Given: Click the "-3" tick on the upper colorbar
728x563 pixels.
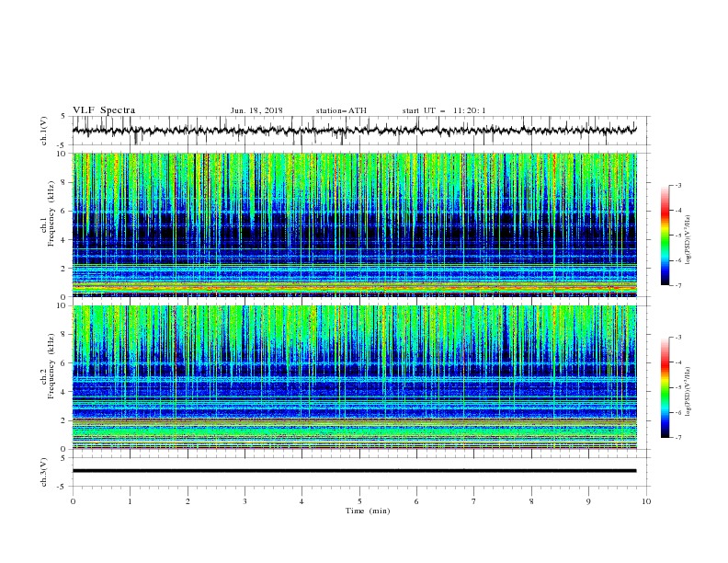Looking at the screenshot, I should (x=677, y=185).
